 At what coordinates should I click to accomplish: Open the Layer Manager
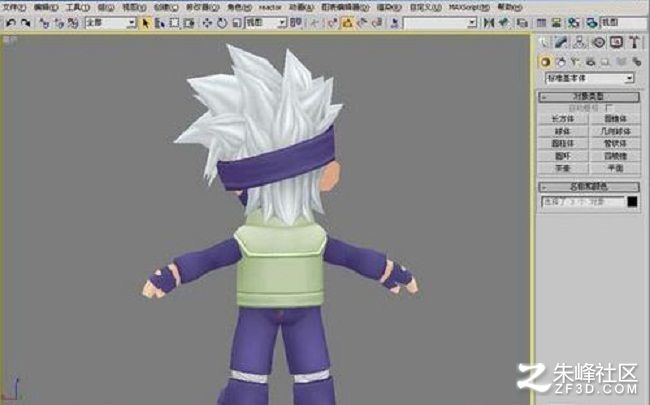pyautogui.click(x=522, y=23)
